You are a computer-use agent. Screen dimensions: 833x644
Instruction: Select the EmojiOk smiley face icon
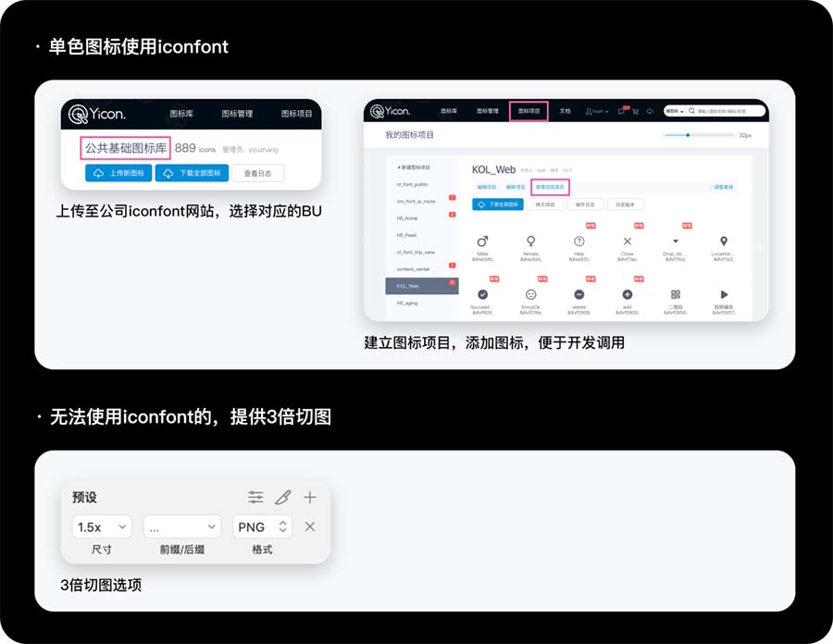[530, 294]
